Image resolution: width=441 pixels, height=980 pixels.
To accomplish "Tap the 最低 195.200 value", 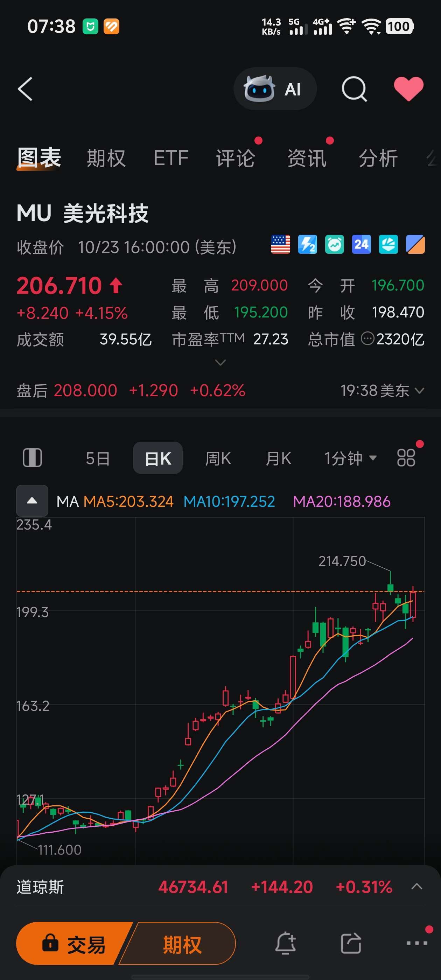I will 261,312.
